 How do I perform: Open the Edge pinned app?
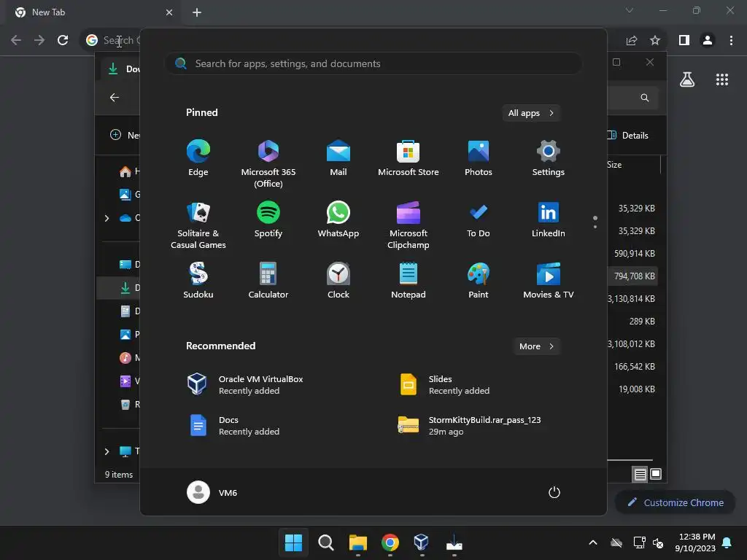(x=198, y=158)
